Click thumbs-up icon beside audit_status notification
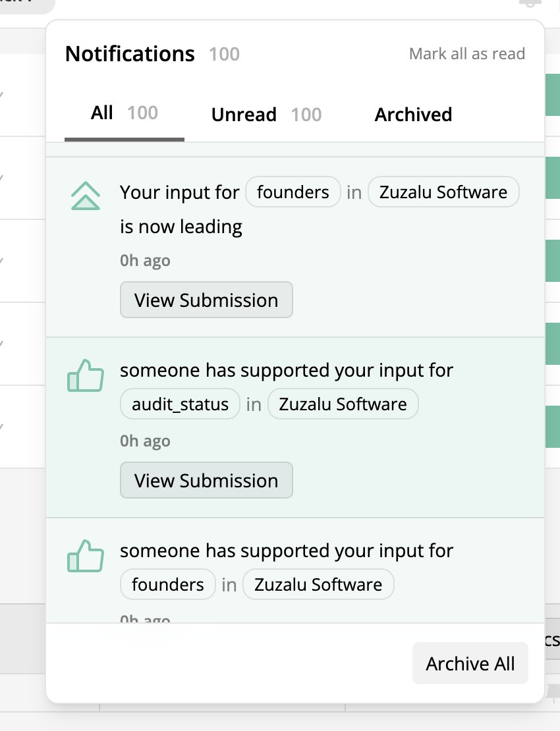The image size is (560, 731). click(x=86, y=375)
